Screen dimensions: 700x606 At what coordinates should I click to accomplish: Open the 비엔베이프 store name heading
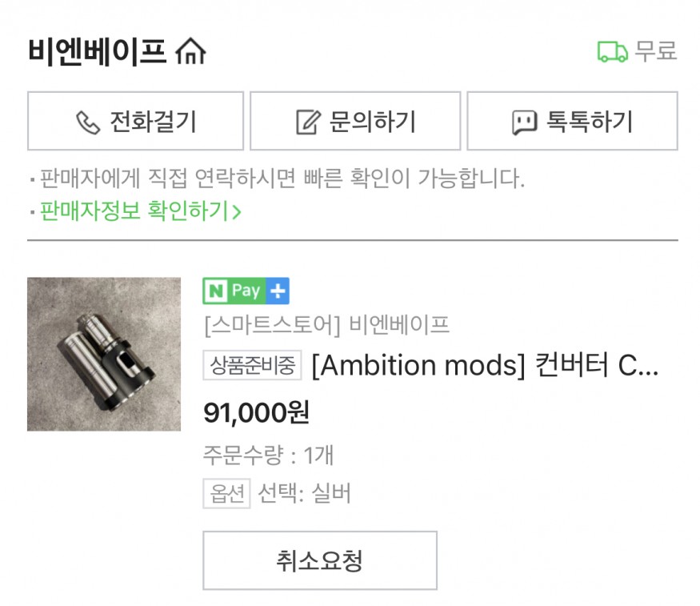click(97, 52)
